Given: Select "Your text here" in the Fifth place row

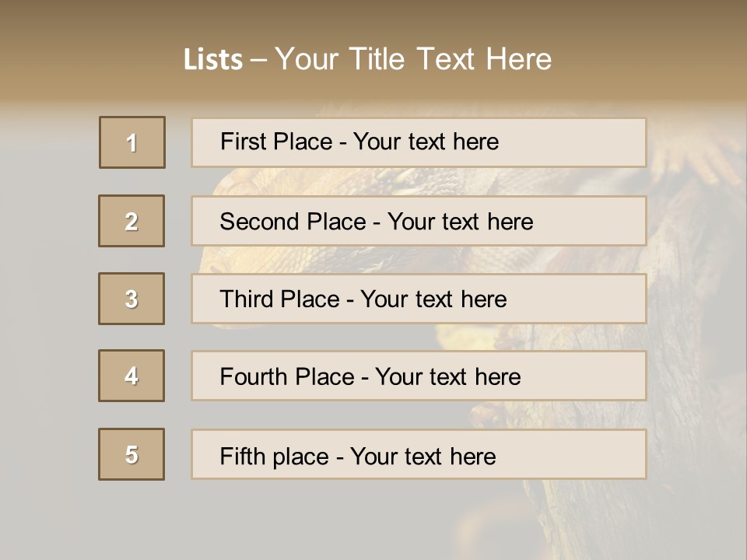Looking at the screenshot, I should point(423,456).
